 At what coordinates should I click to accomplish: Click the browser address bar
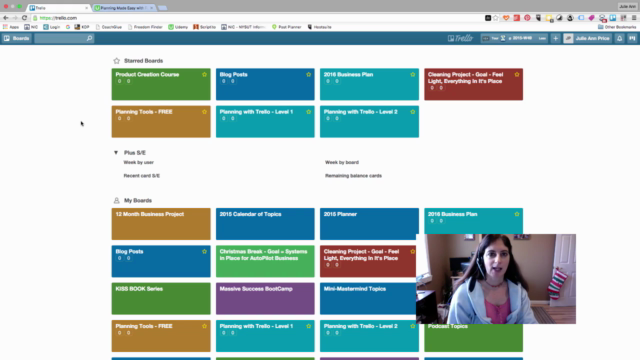(x=261, y=18)
